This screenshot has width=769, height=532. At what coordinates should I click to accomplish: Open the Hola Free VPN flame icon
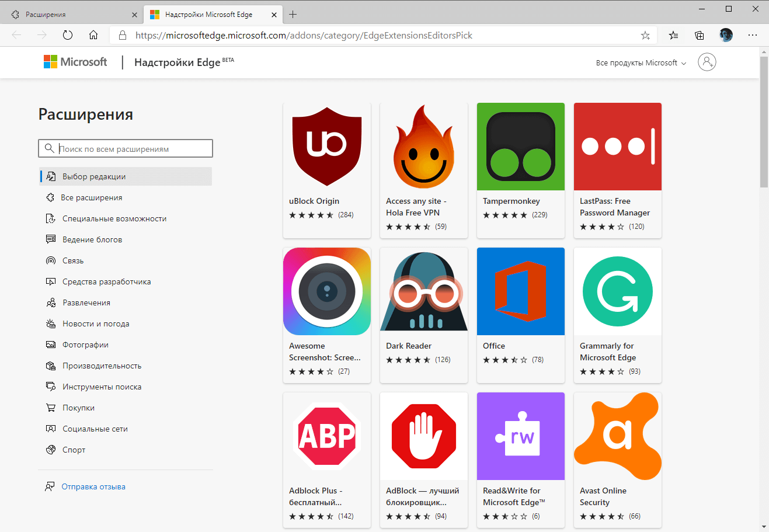[x=424, y=147]
